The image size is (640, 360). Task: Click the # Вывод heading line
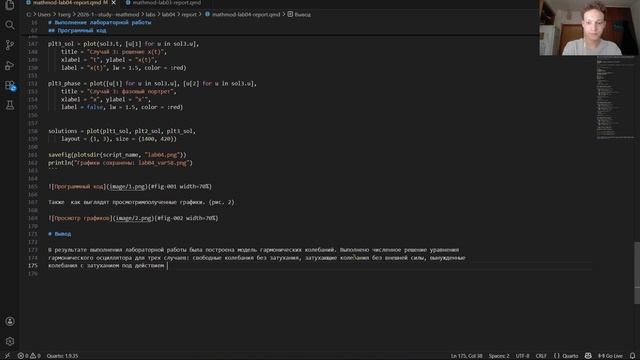(60, 234)
